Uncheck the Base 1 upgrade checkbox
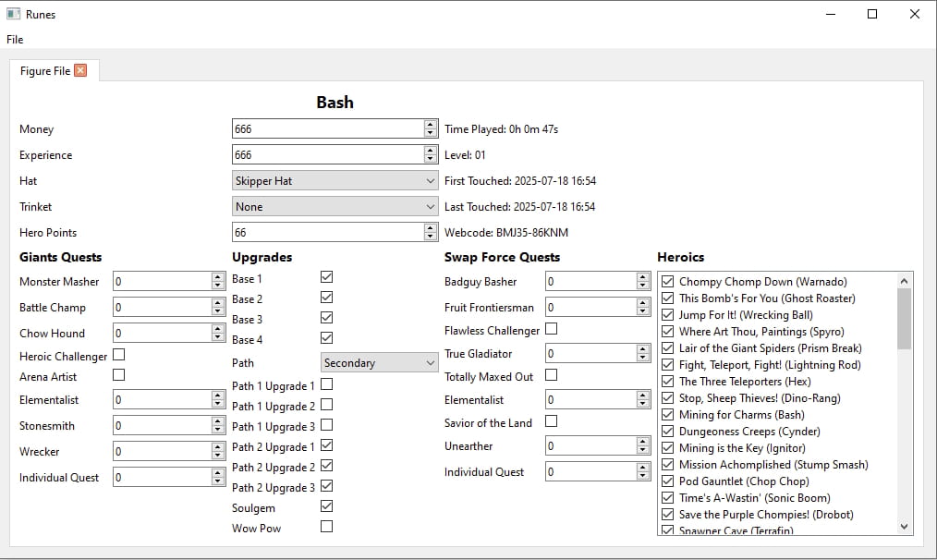Viewport: 937px width, 560px height. pos(326,276)
